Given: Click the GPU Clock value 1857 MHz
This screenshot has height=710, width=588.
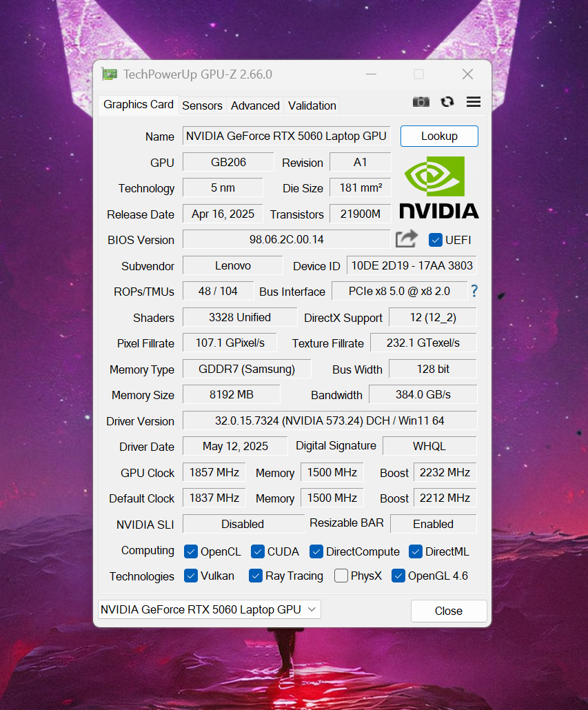Looking at the screenshot, I should [214, 472].
